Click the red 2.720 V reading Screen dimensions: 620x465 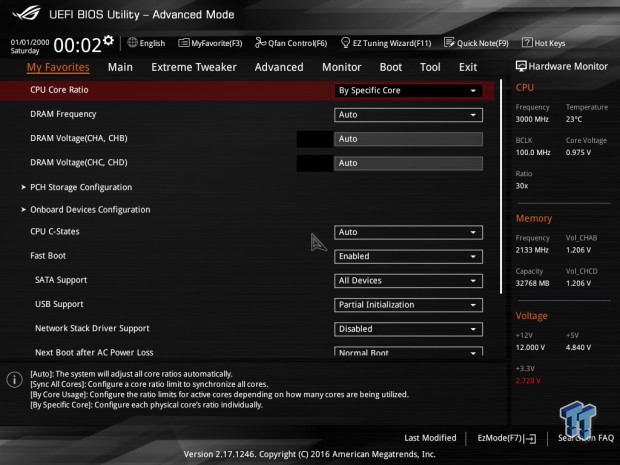coord(528,381)
